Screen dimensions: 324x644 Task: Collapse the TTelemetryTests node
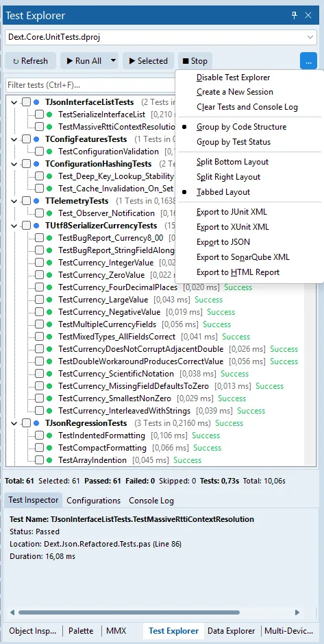tap(14, 201)
